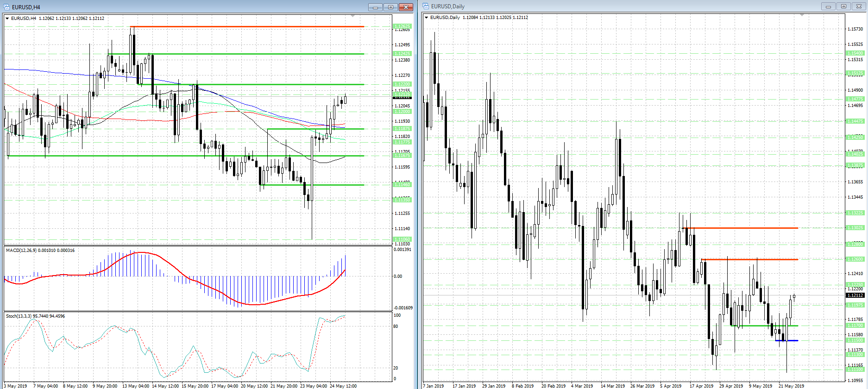Click the 1.11875 green price label in H4
This screenshot has width=868, height=389.
402,129
